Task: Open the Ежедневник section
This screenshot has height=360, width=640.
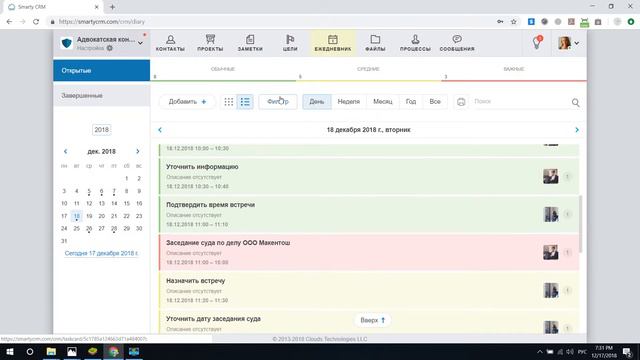Action: pos(333,43)
